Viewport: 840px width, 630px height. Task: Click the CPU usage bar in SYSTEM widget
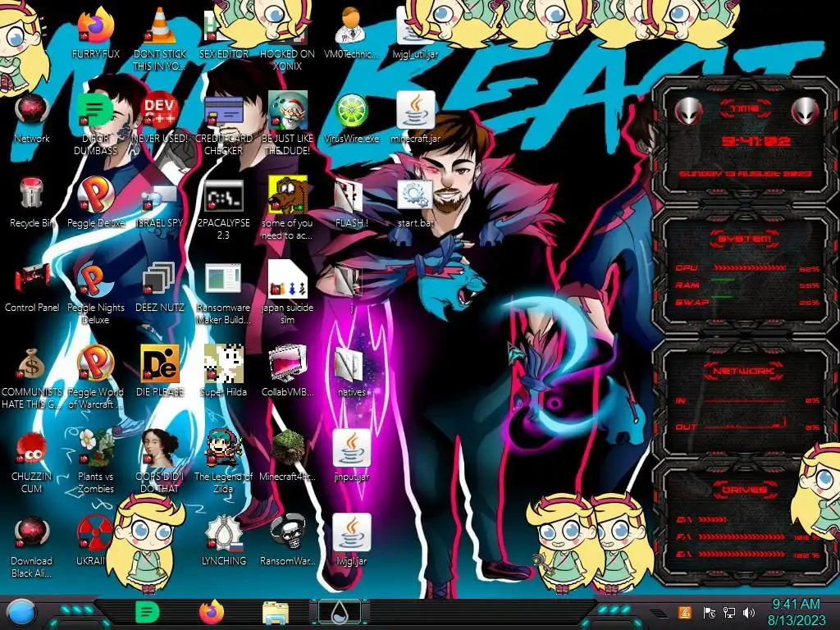point(750,267)
